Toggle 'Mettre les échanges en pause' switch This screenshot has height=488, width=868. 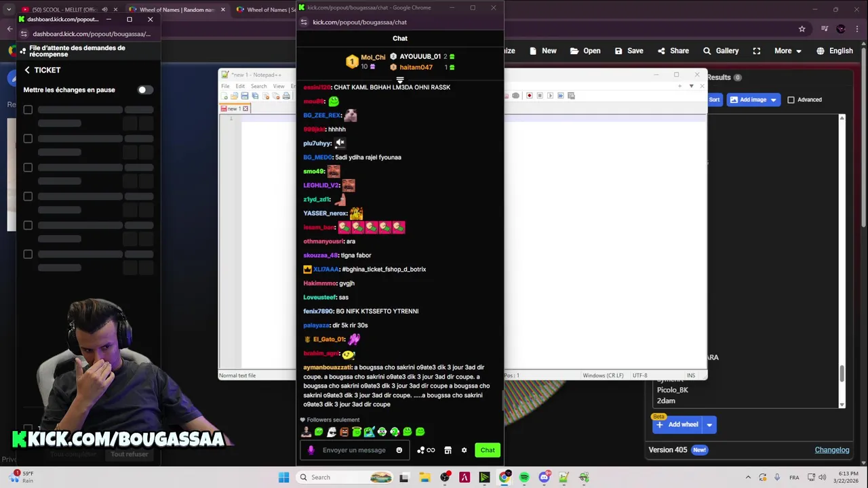(x=144, y=89)
